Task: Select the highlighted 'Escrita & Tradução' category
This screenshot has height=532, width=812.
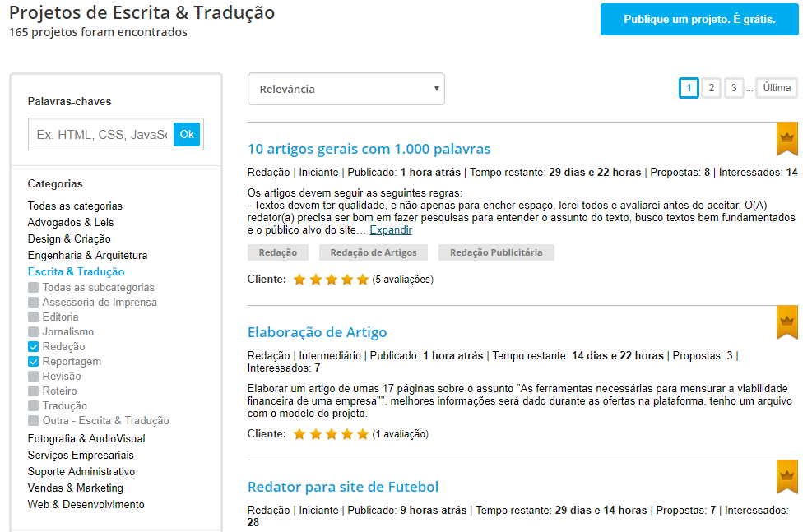Action: point(77,271)
